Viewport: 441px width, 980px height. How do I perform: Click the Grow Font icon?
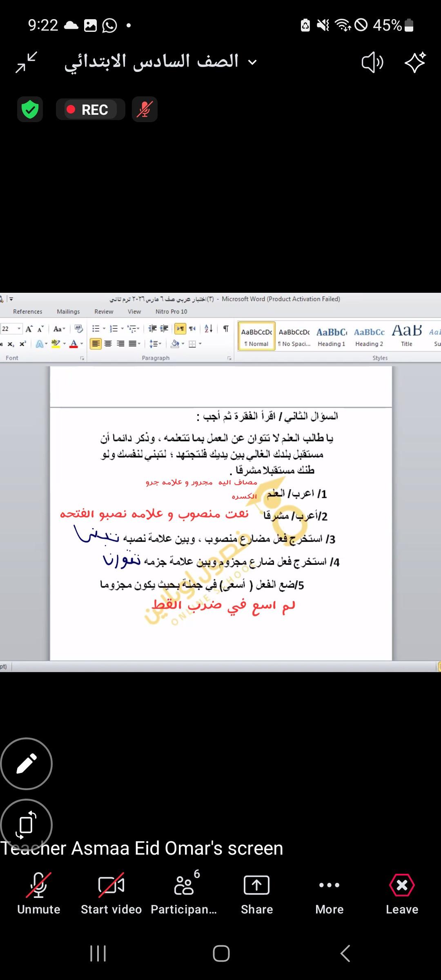[x=29, y=329]
